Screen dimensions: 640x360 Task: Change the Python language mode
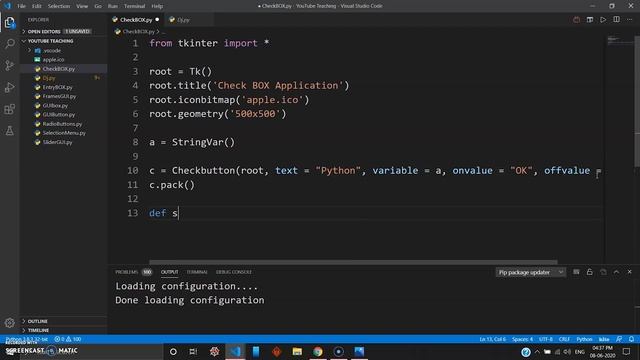tap(584, 339)
